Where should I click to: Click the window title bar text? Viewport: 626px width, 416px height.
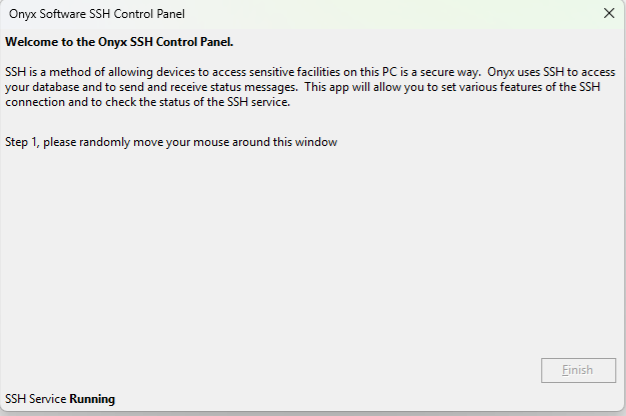point(97,14)
